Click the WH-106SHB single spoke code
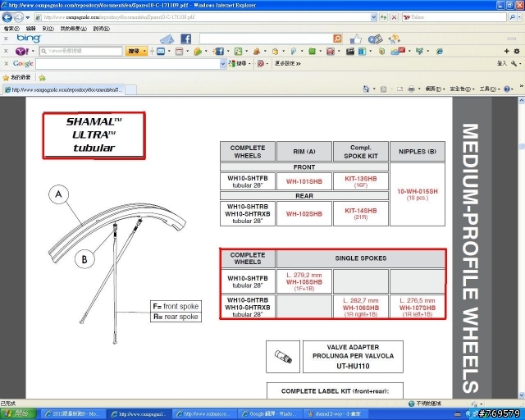525x420 pixels. click(361, 308)
